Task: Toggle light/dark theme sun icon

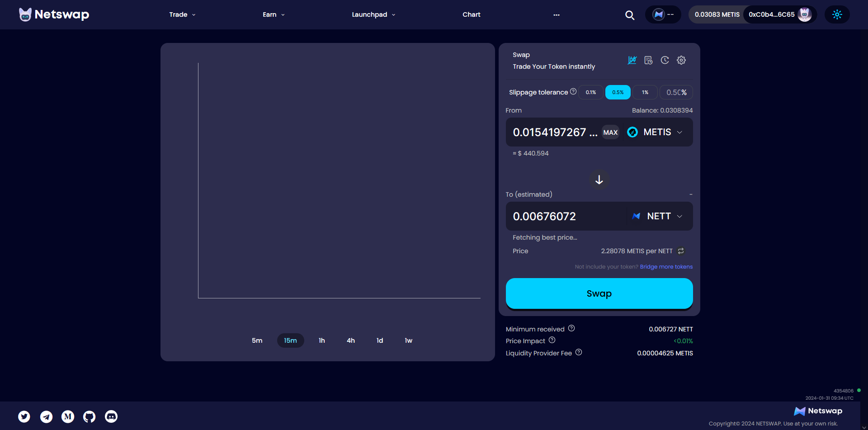Action: [837, 14]
